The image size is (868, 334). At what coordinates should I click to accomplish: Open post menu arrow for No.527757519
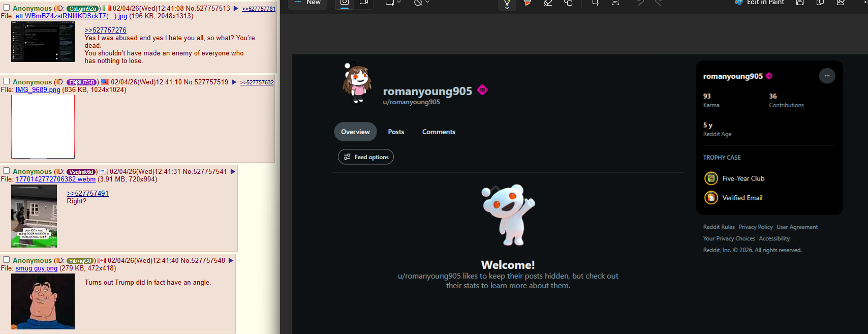[x=234, y=82]
